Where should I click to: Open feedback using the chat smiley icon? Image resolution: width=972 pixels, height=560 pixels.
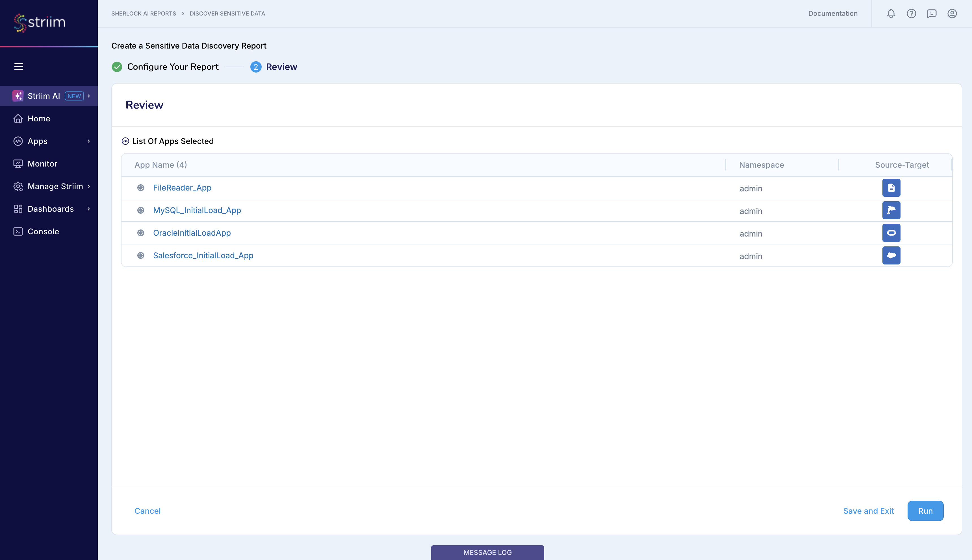point(931,14)
